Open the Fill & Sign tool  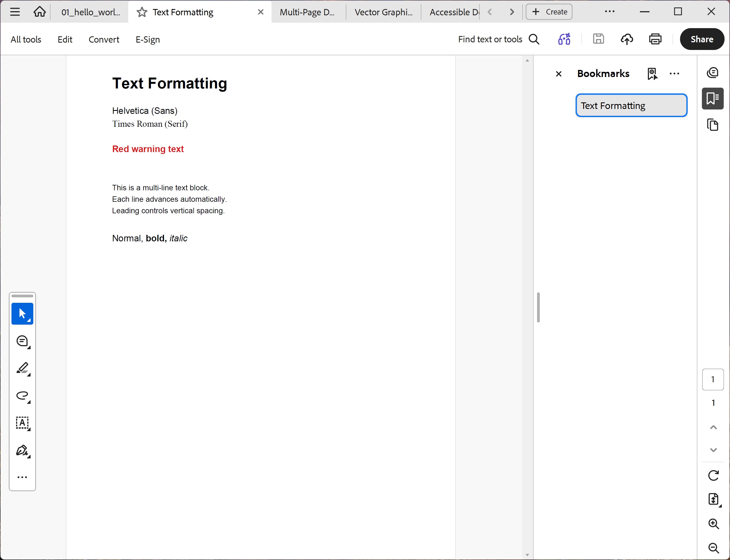pyautogui.click(x=22, y=451)
